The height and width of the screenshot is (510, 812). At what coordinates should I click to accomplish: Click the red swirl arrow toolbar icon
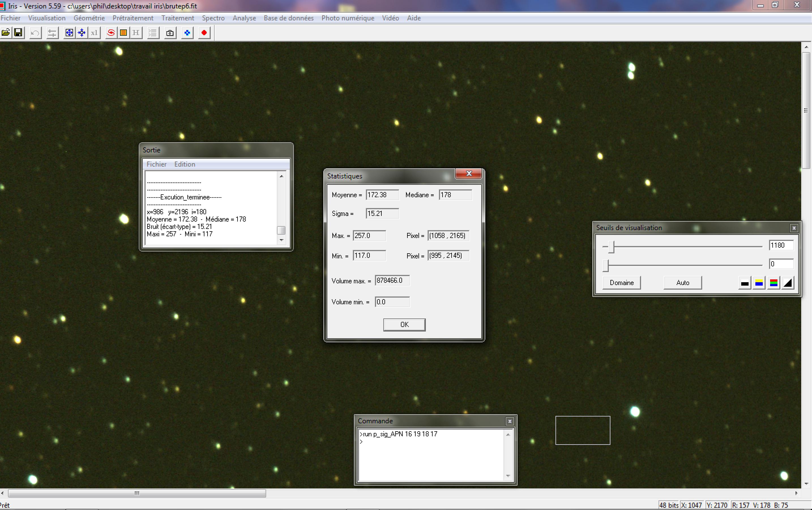coord(111,33)
